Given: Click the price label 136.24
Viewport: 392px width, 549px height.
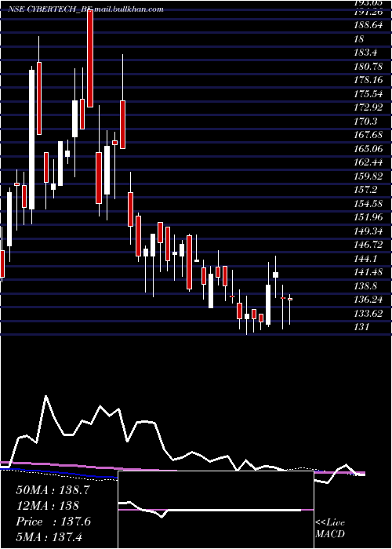Looking at the screenshot, I should 369,300.
